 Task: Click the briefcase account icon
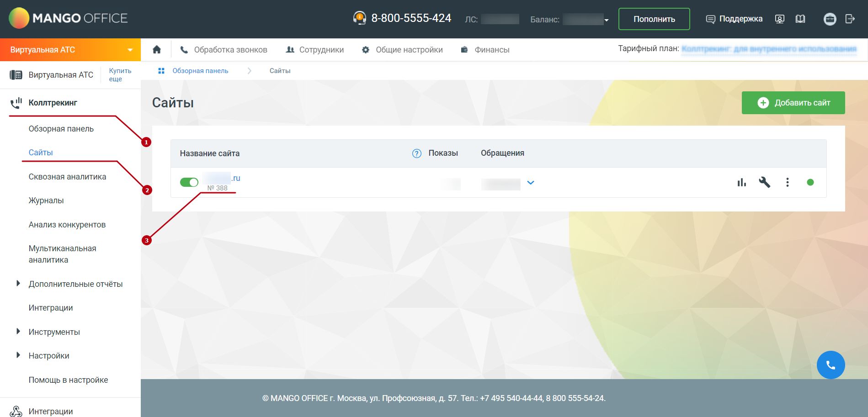pos(830,20)
